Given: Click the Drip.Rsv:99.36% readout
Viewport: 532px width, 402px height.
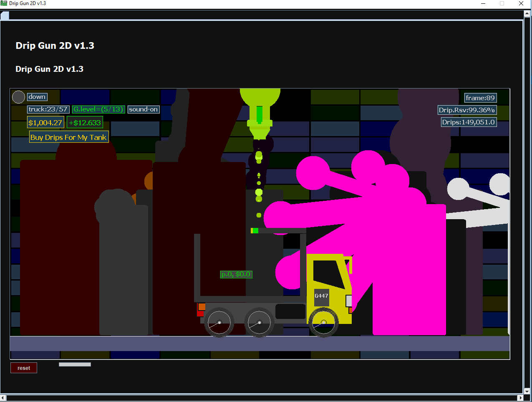Looking at the screenshot, I should pos(467,110).
